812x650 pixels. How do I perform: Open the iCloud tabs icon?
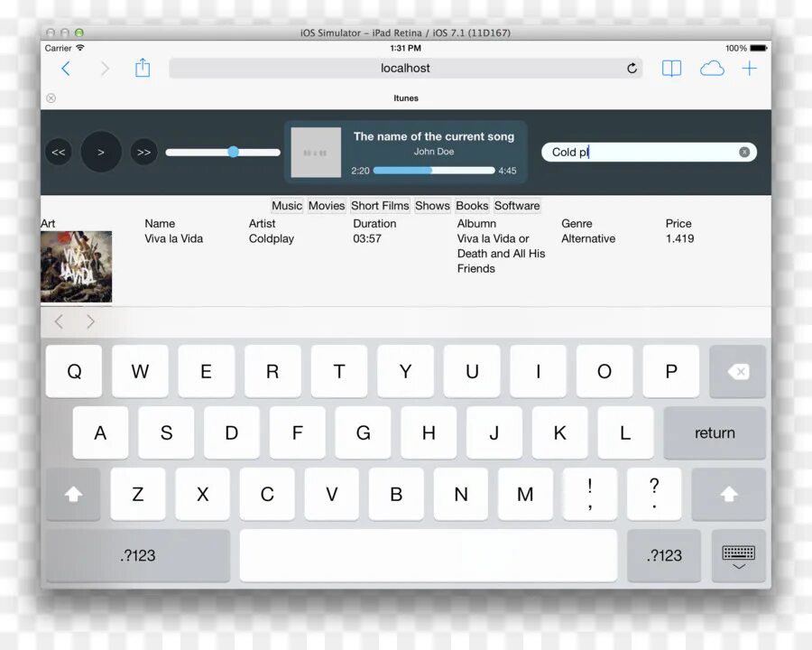pos(712,69)
